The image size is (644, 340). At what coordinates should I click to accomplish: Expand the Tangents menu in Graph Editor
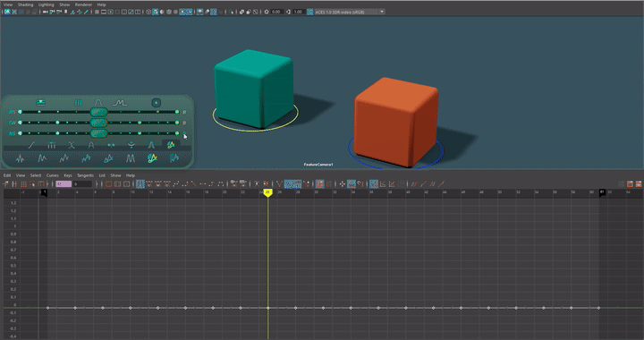coord(85,175)
